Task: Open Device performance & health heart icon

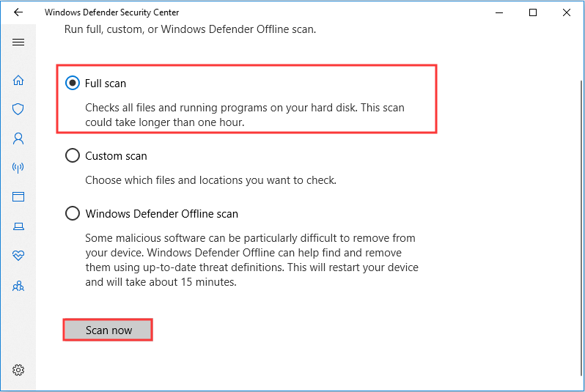Action: click(18, 255)
